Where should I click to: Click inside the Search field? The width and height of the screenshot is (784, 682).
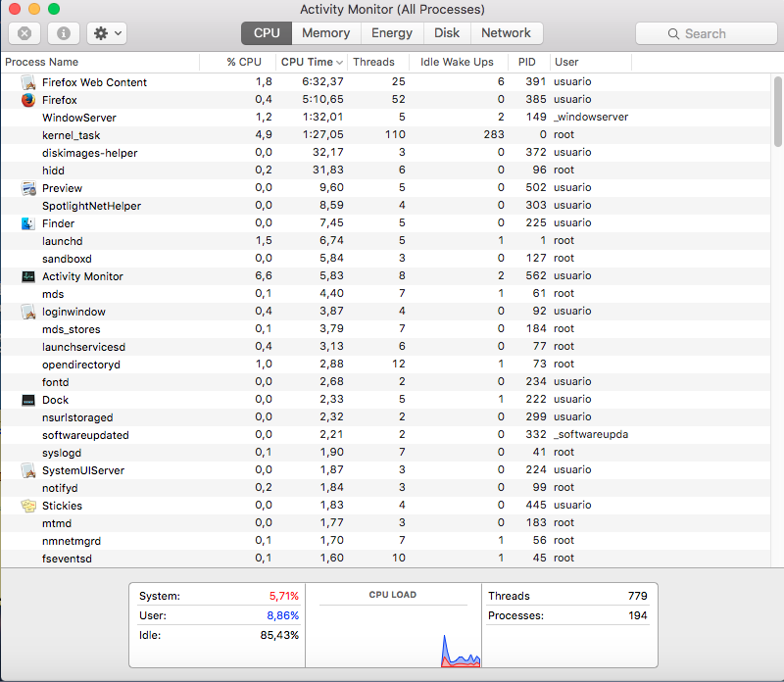(706, 32)
